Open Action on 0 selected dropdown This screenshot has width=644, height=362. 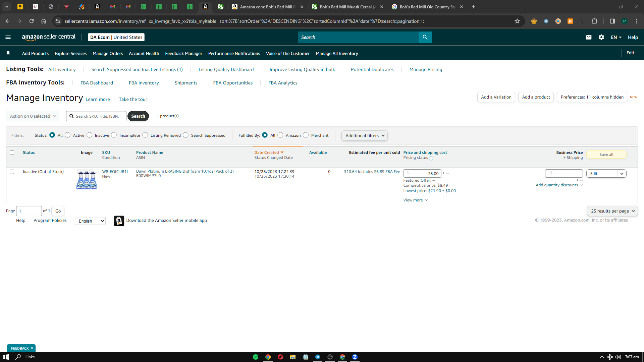coord(33,116)
